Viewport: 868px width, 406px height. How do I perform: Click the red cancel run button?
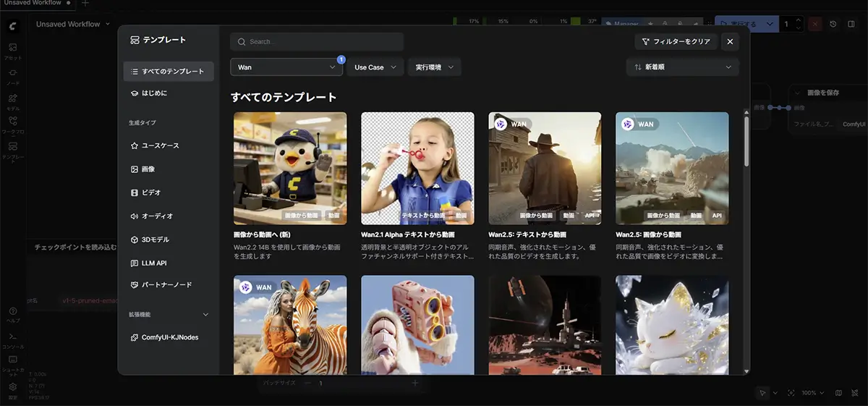815,24
